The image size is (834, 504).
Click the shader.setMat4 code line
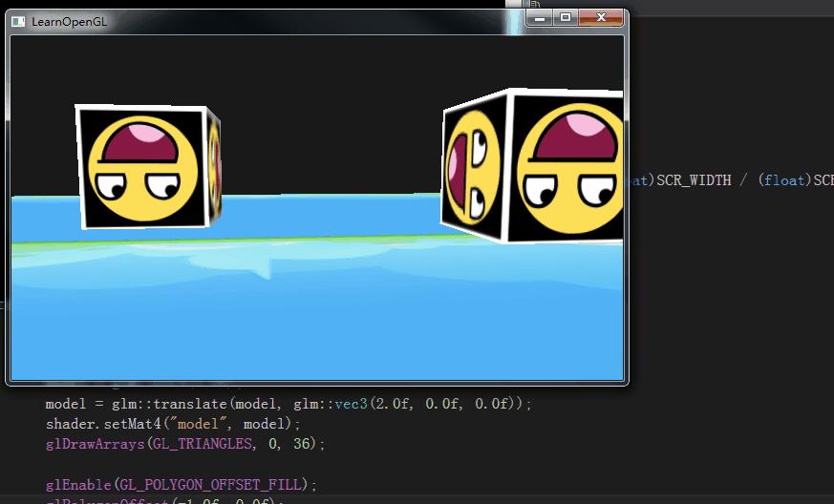pos(173,424)
